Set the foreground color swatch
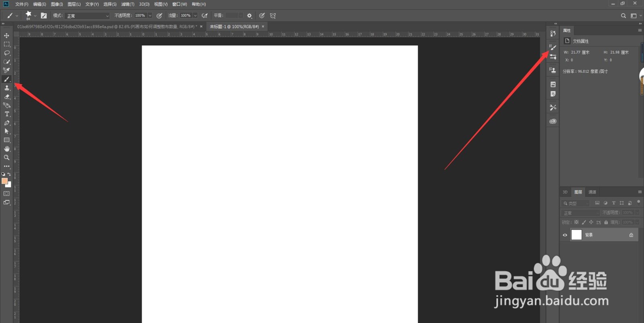The height and width of the screenshot is (323, 644). (4, 181)
